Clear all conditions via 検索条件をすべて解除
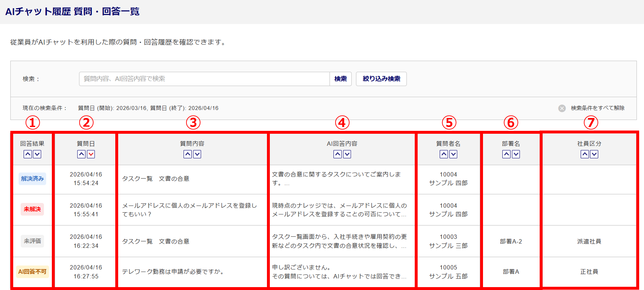The height and width of the screenshot is (290, 644). [x=597, y=108]
